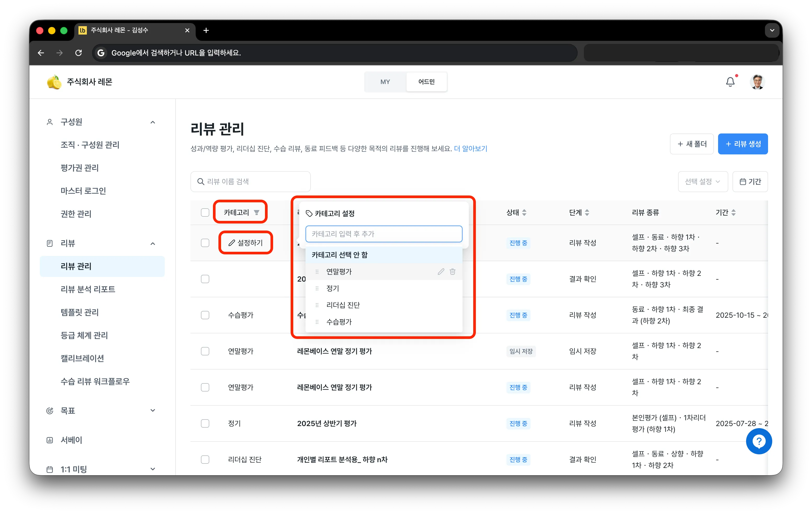The width and height of the screenshot is (812, 514).
Task: Click the search magnifier icon
Action: tap(201, 182)
